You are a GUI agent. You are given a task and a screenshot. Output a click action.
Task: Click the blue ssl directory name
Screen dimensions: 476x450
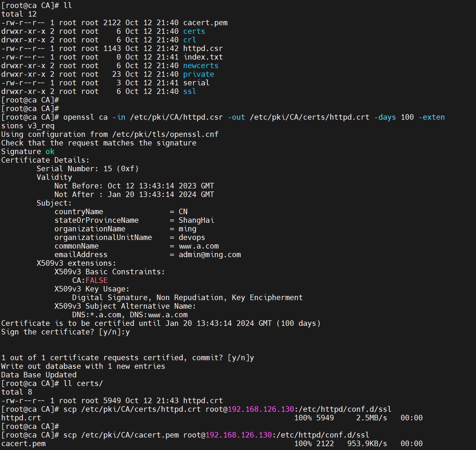pyautogui.click(x=189, y=91)
